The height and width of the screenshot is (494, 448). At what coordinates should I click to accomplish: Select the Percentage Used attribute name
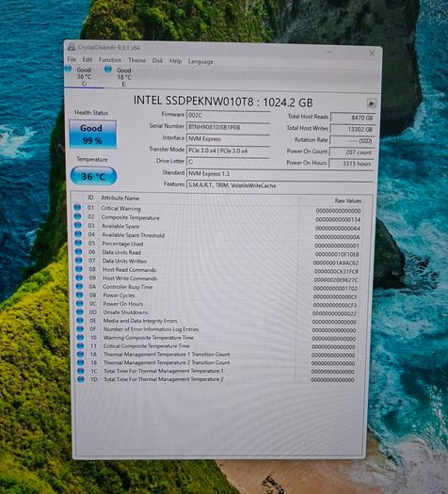[122, 244]
